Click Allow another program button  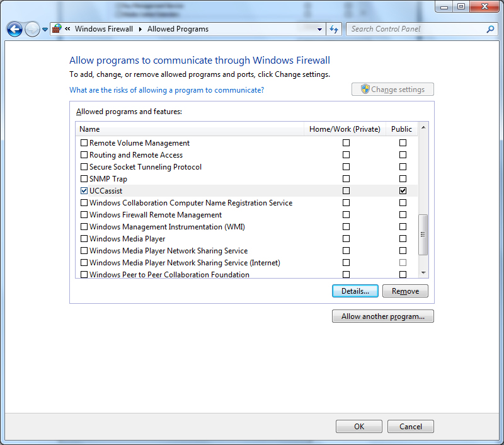tap(382, 316)
